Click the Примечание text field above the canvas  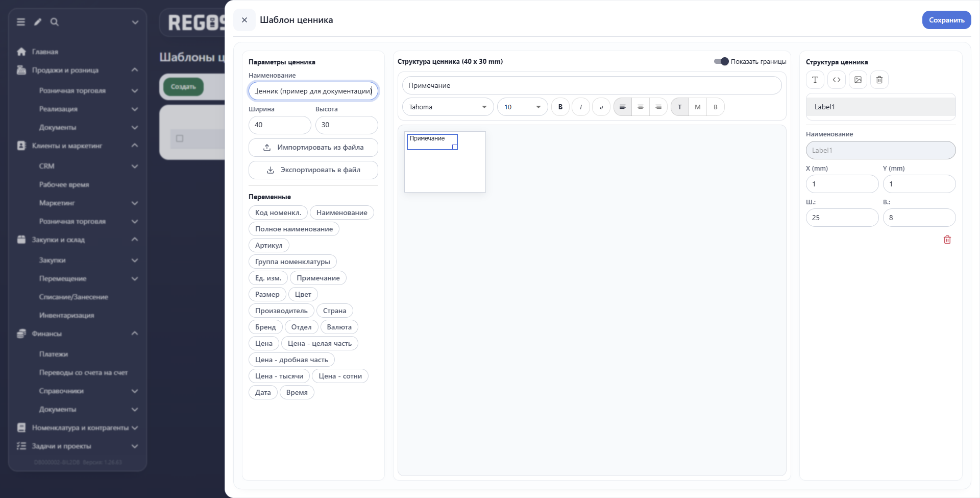(592, 85)
